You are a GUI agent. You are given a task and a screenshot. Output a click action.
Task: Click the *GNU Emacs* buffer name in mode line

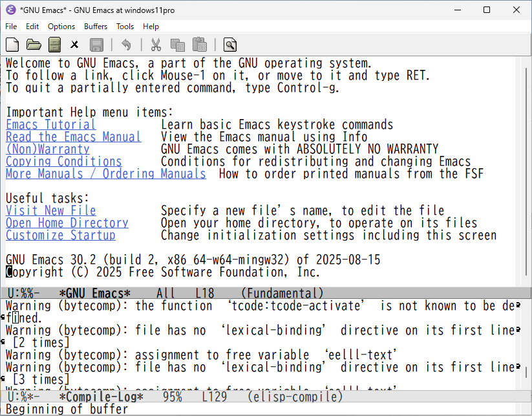click(94, 293)
